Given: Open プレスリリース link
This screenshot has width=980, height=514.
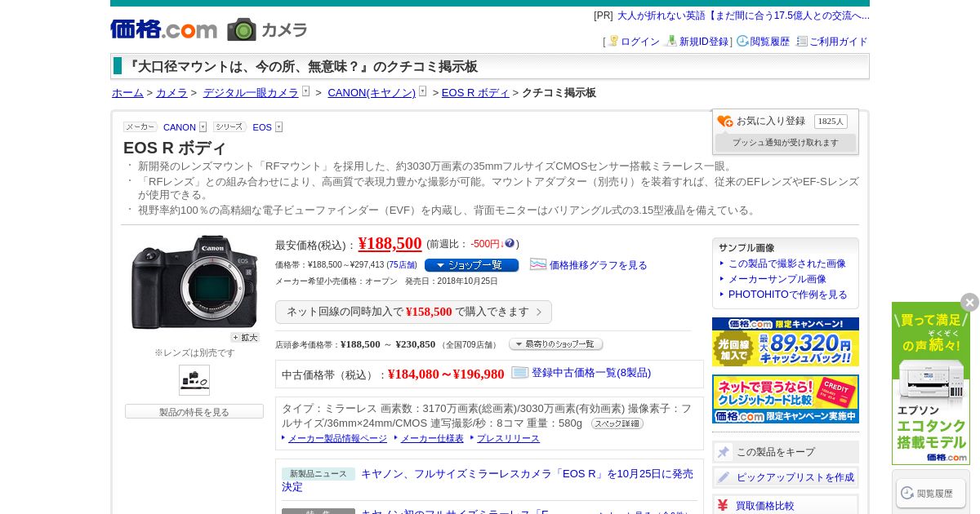Looking at the screenshot, I should point(508,439).
